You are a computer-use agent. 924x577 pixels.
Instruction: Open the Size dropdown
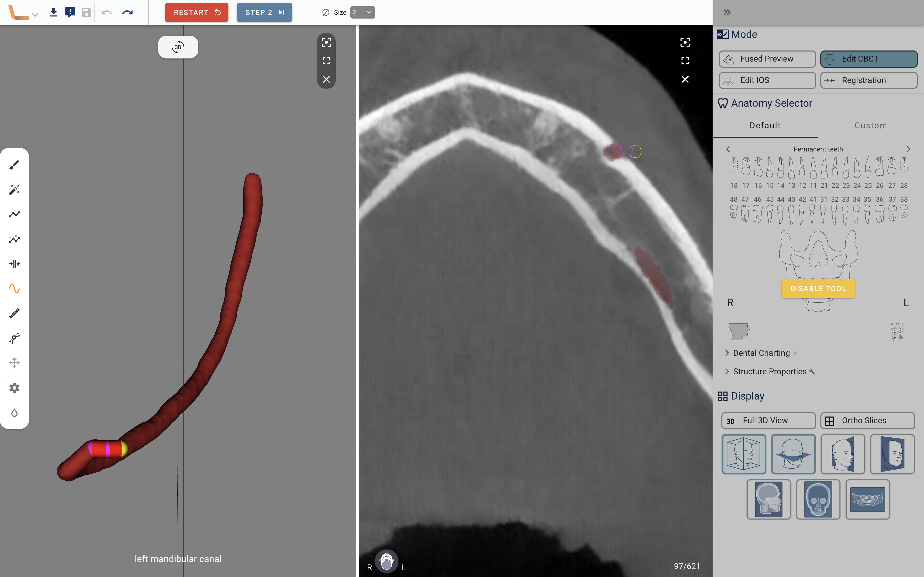(x=362, y=13)
